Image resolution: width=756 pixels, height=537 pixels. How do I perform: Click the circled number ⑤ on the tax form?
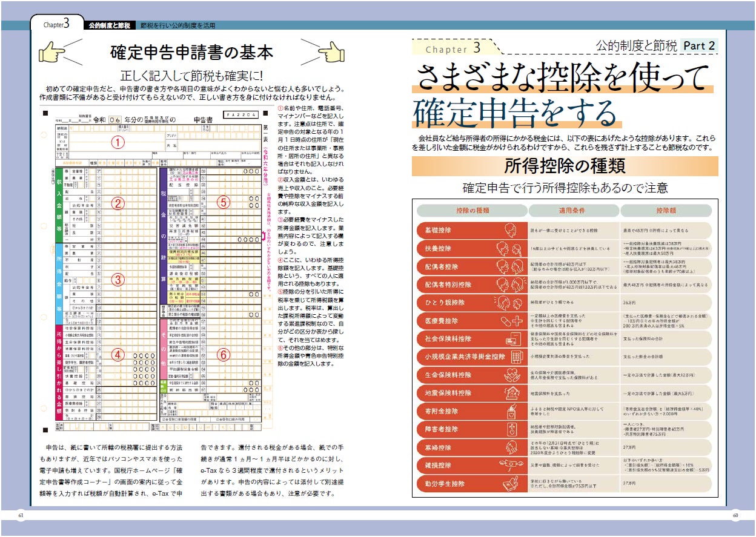pos(223,202)
